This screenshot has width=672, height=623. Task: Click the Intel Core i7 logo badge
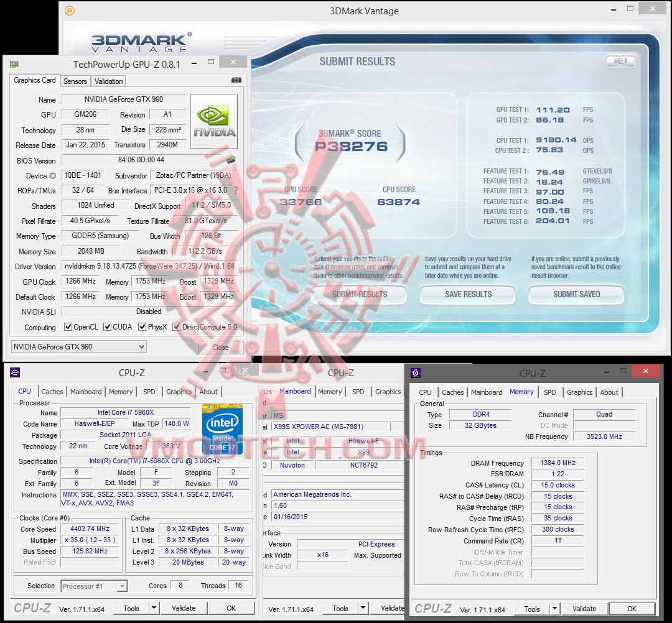pos(222,429)
